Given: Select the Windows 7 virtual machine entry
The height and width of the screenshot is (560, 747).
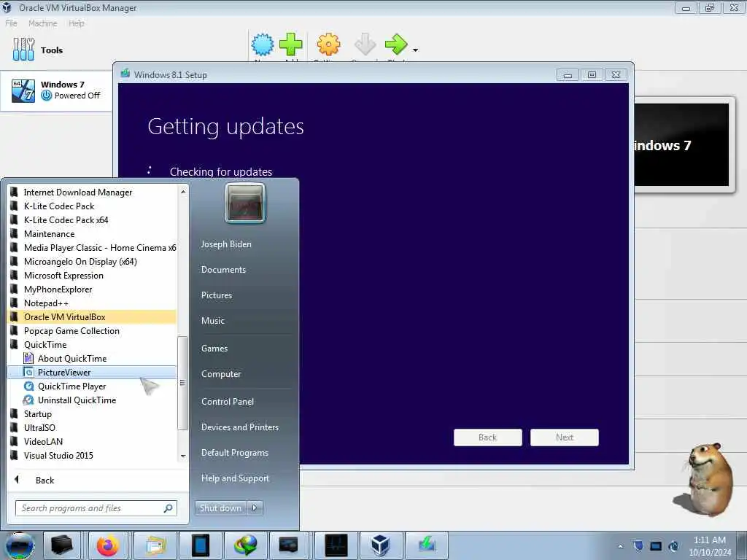Looking at the screenshot, I should click(x=56, y=90).
